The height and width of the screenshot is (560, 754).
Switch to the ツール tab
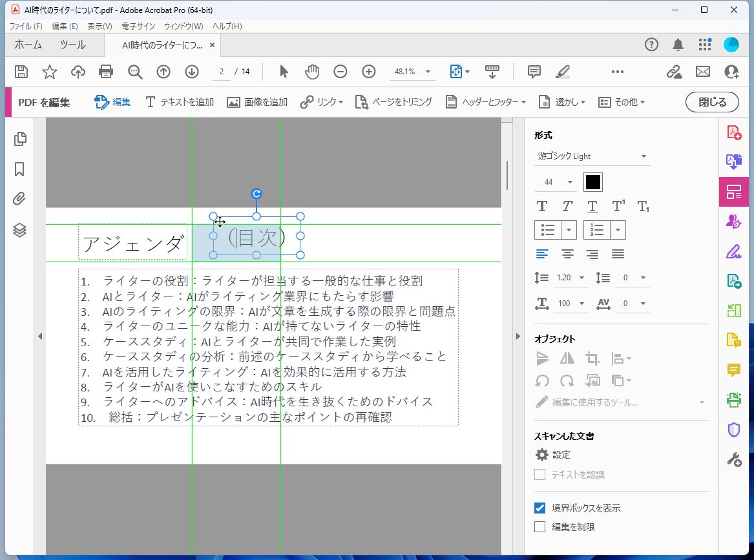pyautogui.click(x=72, y=45)
